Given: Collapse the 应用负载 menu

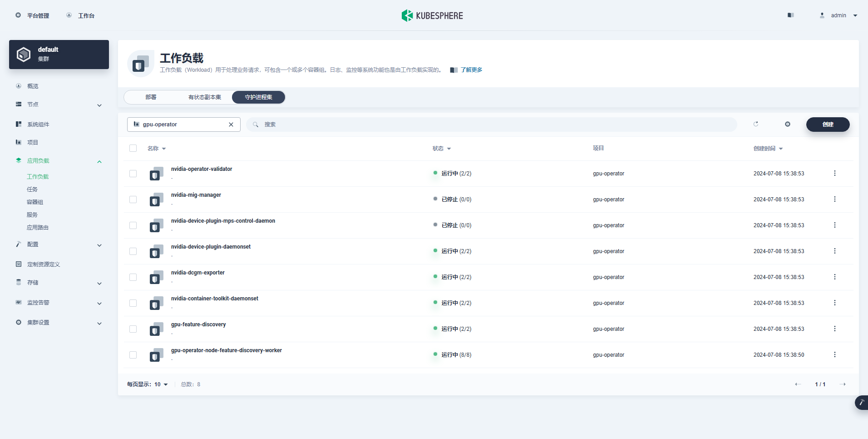Looking at the screenshot, I should [59, 161].
